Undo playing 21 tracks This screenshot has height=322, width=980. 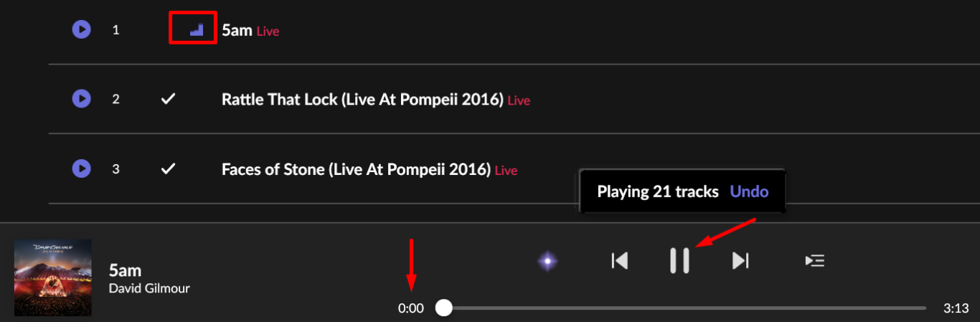click(749, 191)
